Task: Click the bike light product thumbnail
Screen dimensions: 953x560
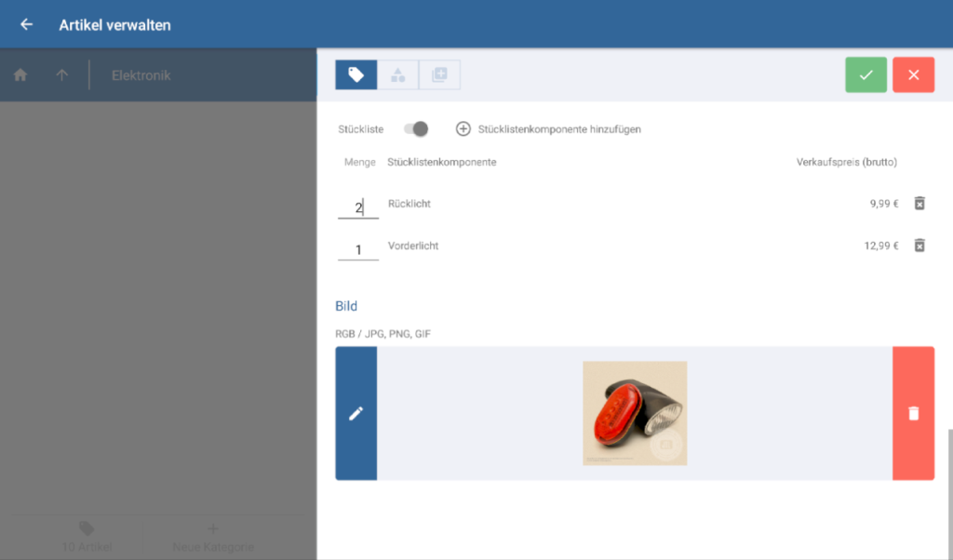Action: tap(635, 413)
